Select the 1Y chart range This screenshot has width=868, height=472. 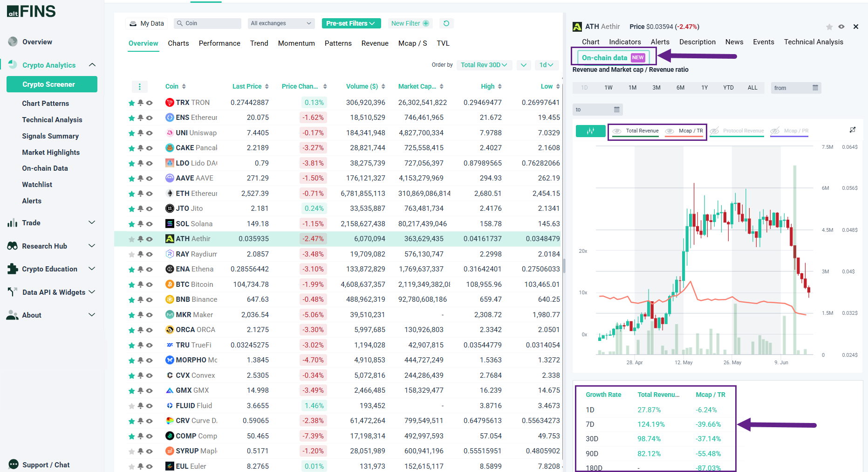pyautogui.click(x=704, y=87)
